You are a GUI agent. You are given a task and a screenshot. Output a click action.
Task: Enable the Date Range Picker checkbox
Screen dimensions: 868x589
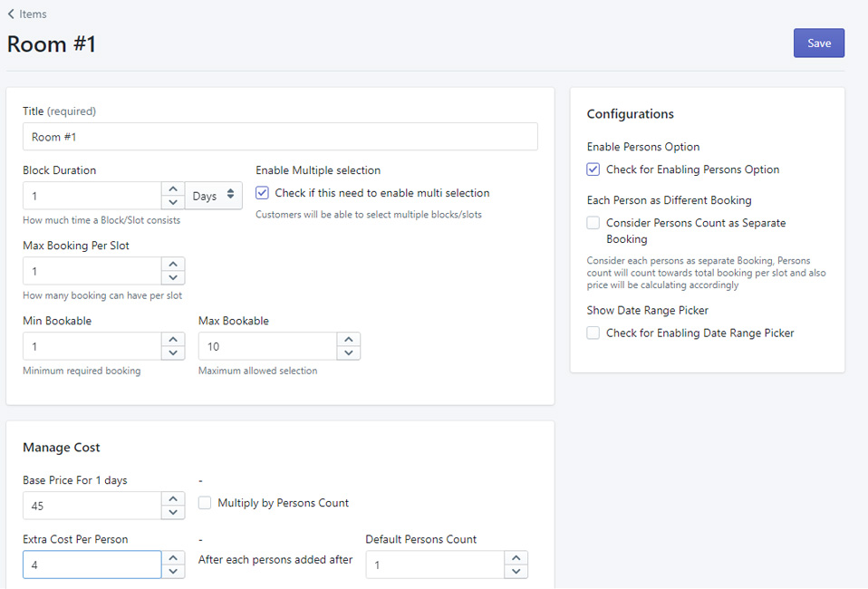593,333
